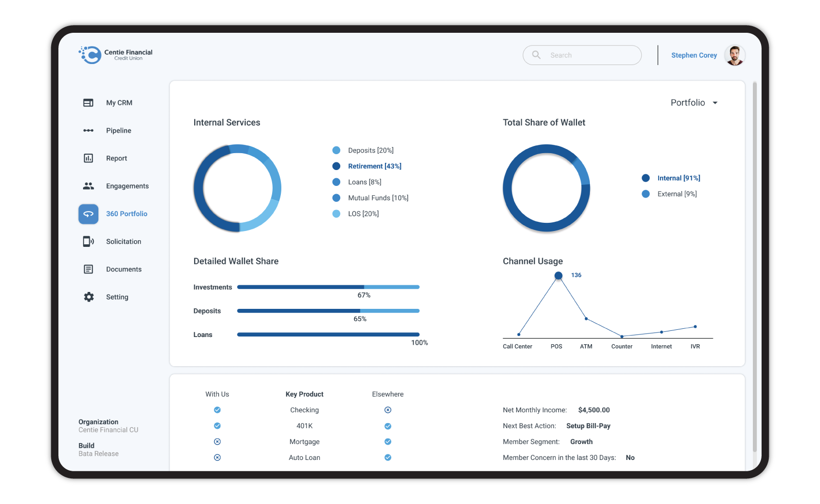Viewport: 820px width, 504px height.
Task: Toggle Auto Loan Elsewhere checkmark
Action: [388, 457]
